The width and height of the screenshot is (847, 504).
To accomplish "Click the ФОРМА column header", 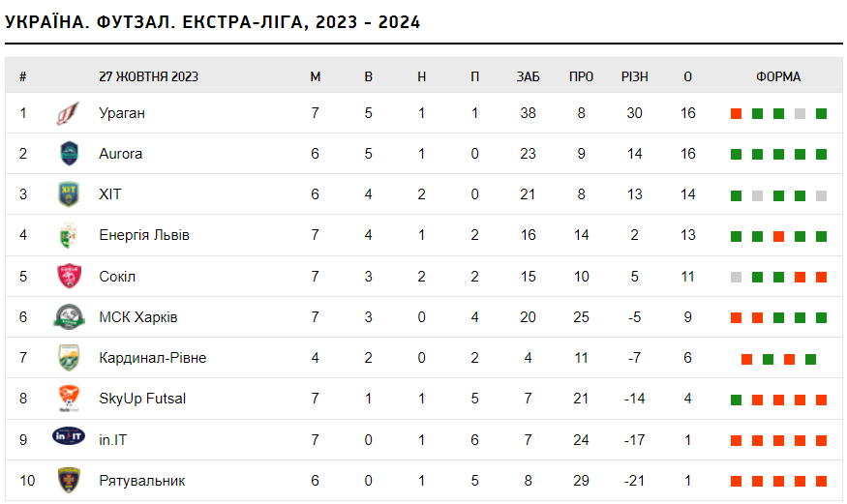I will point(778,76).
